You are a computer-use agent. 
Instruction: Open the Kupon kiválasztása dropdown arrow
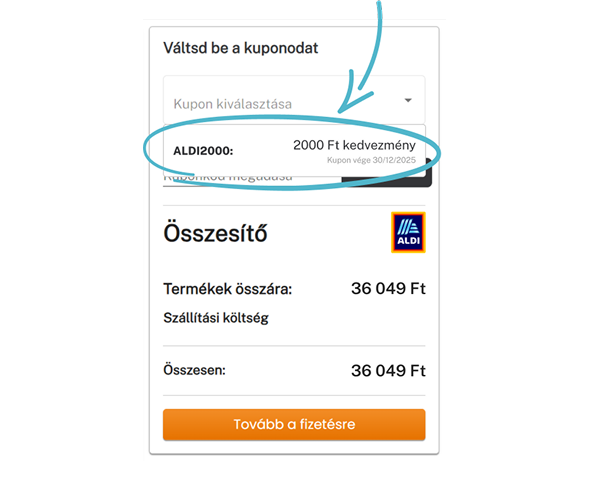pyautogui.click(x=408, y=100)
